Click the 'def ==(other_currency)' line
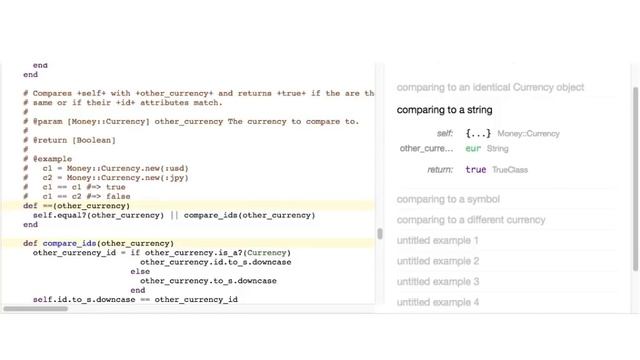The height and width of the screenshot is (360, 640). click(76, 206)
